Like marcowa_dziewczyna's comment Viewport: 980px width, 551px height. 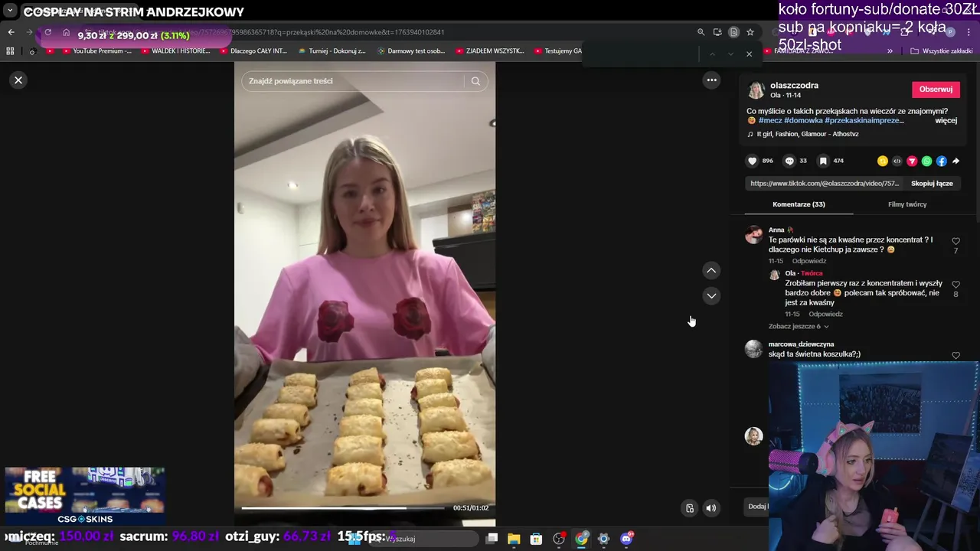pos(955,356)
